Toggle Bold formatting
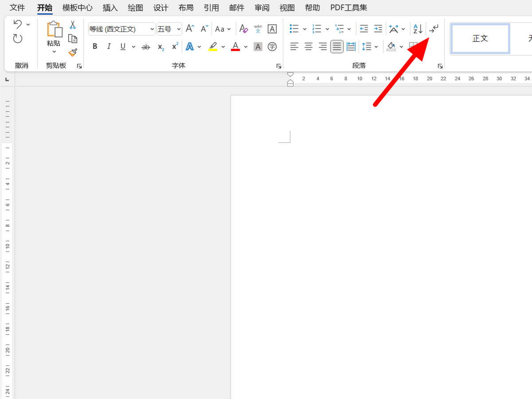Viewport: 532px width, 399px height. point(95,47)
